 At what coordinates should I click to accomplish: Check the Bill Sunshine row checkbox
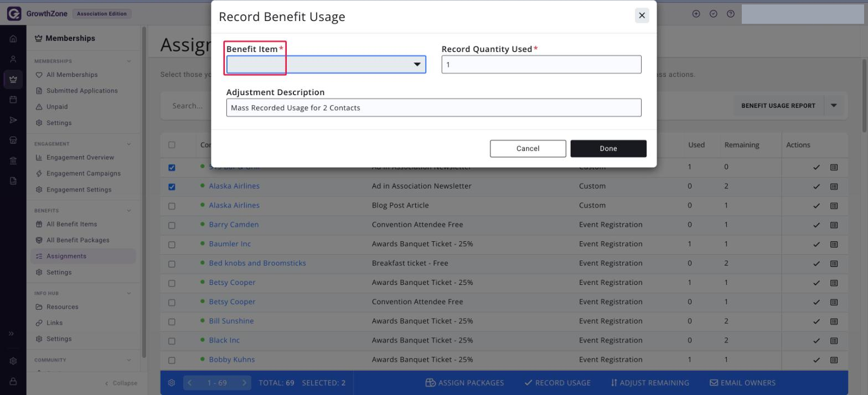[x=172, y=321]
